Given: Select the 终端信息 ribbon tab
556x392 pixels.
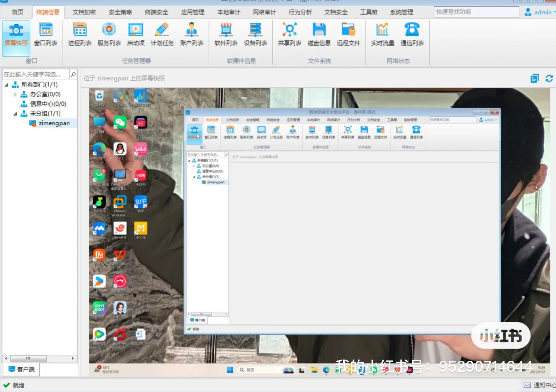Looking at the screenshot, I should (48, 12).
